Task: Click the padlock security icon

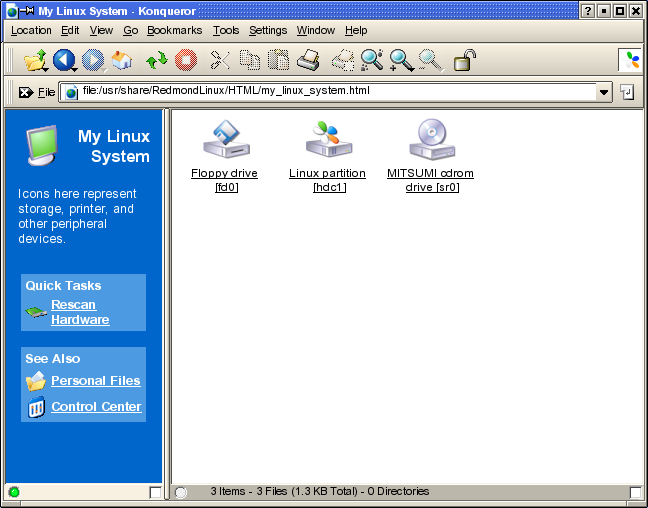Action: click(464, 61)
